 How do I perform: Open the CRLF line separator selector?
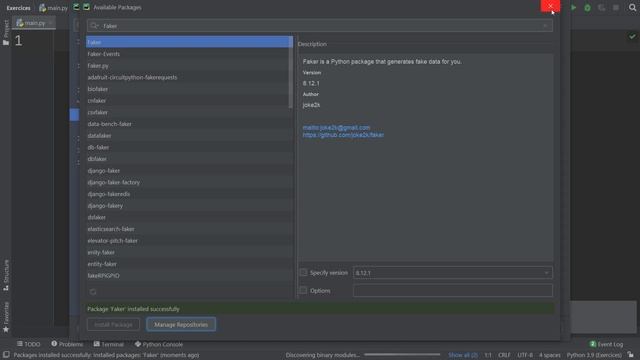504,355
